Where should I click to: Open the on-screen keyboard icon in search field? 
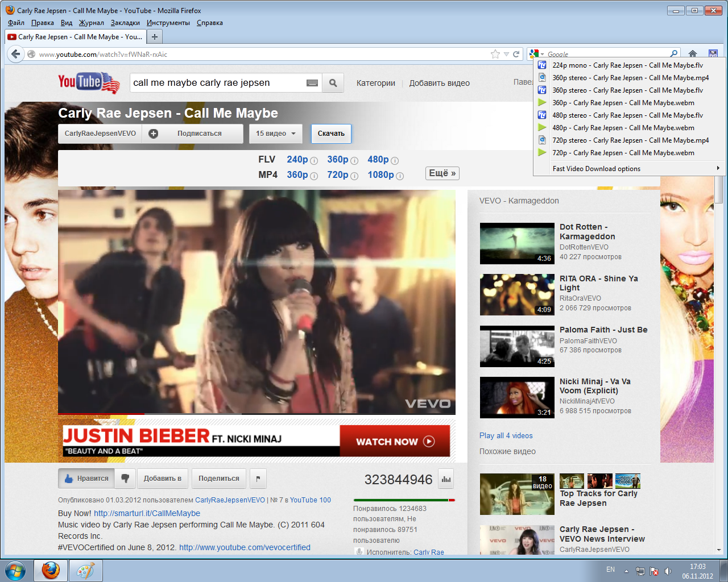tap(312, 83)
